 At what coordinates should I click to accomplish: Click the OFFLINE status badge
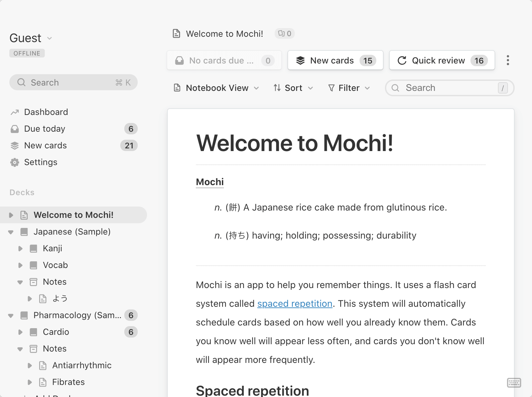coord(27,53)
